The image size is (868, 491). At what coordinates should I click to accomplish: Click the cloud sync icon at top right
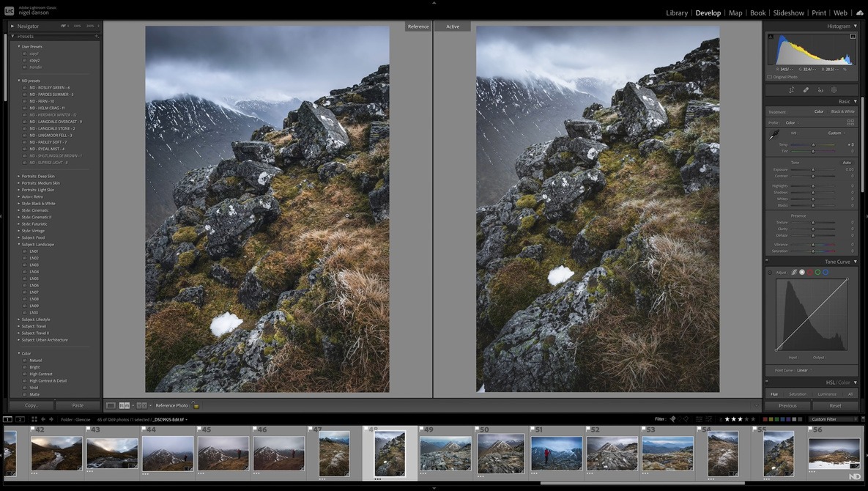click(x=860, y=12)
